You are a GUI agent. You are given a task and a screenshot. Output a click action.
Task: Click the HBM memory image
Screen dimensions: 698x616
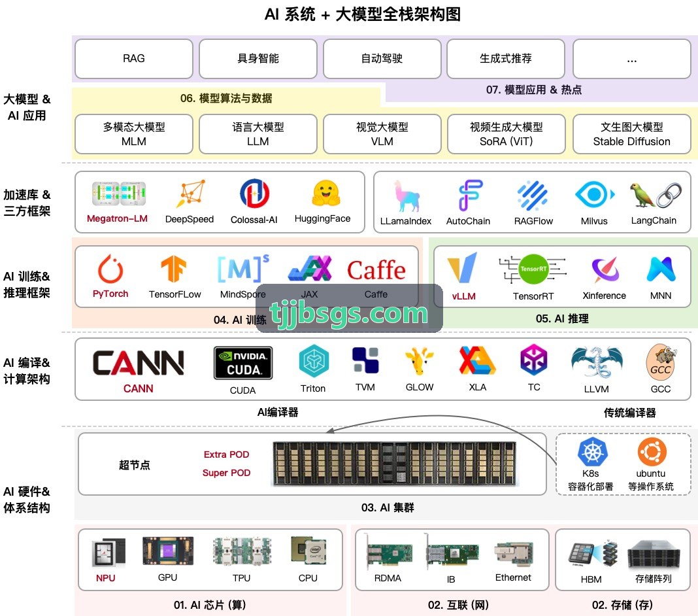tap(594, 553)
